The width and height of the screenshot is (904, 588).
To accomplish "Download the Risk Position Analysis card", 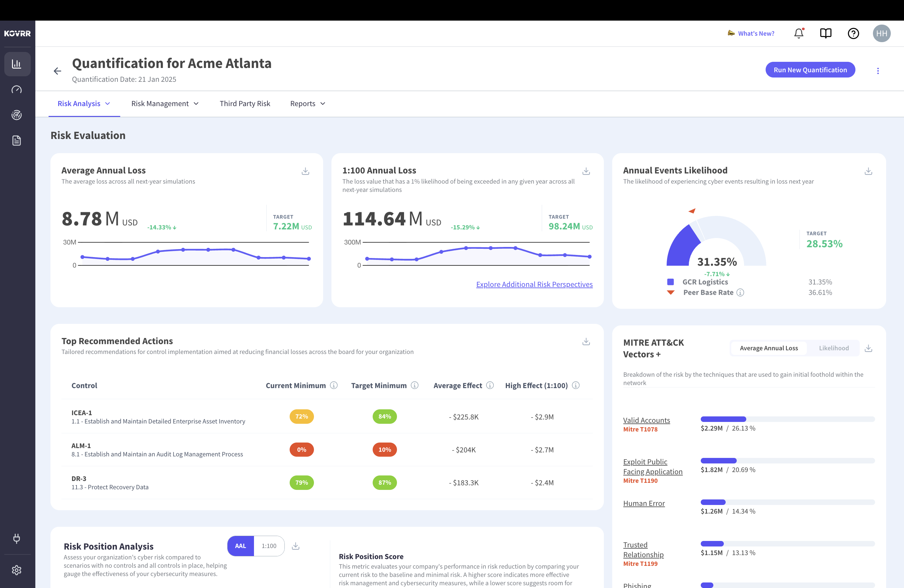I will (295, 546).
